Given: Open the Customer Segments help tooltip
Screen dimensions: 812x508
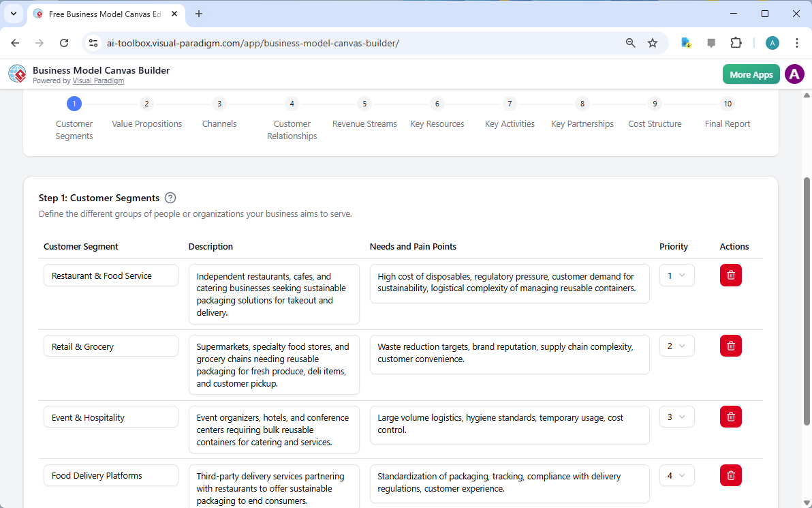Looking at the screenshot, I should click(x=170, y=198).
